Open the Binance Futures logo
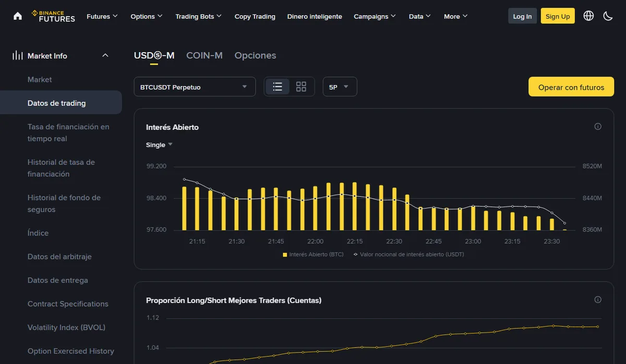 (x=53, y=16)
